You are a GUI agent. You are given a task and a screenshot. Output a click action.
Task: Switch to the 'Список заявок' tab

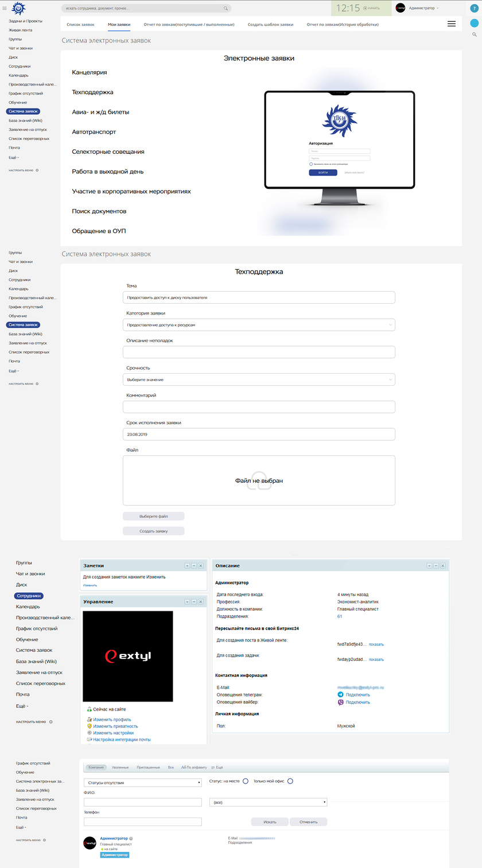(x=80, y=25)
